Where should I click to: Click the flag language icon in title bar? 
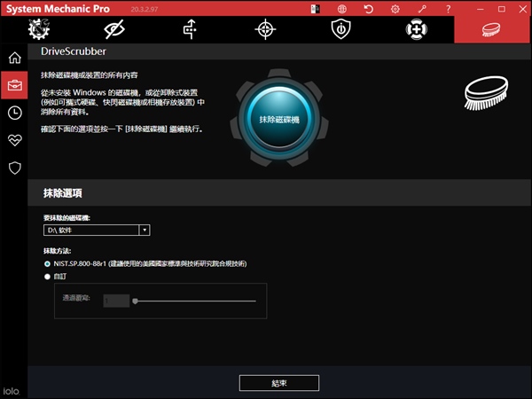315,9
